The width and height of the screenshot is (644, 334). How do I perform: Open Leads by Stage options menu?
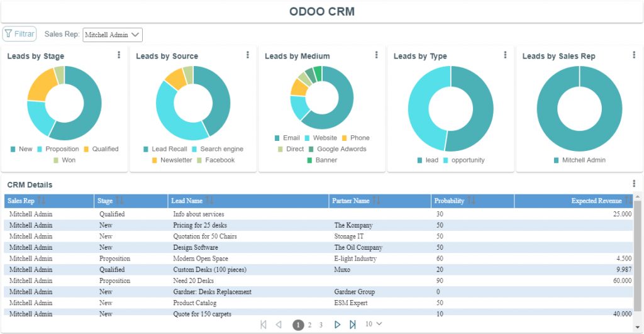point(119,55)
